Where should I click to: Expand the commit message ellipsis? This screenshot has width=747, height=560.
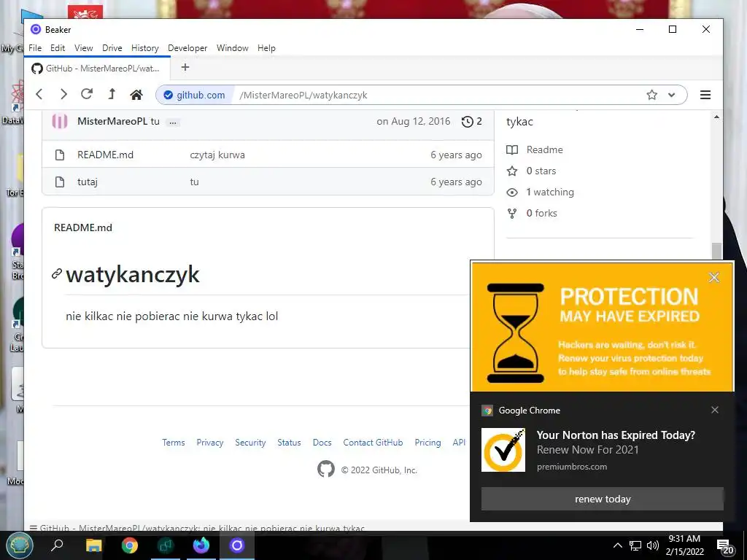point(172,122)
